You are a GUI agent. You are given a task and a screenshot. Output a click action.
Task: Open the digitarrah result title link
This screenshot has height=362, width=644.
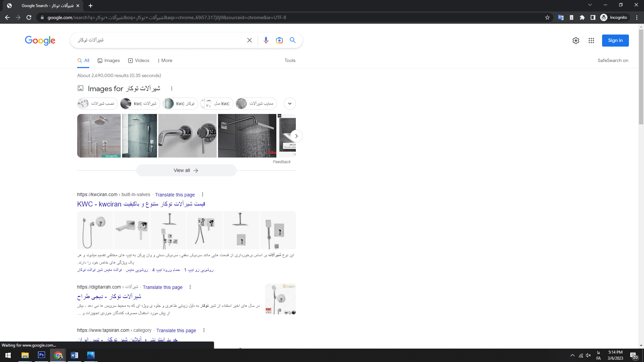pos(109,297)
